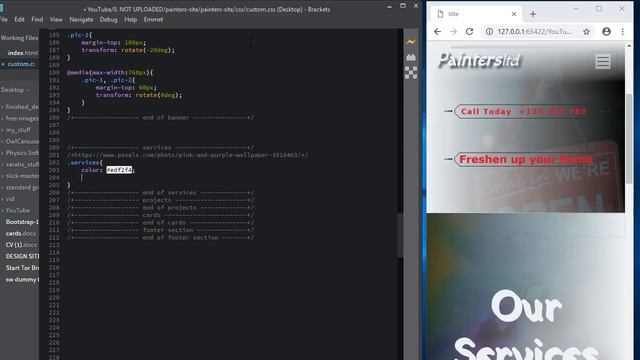
Task: Open the File menu in Brackets
Action: (x=4, y=19)
